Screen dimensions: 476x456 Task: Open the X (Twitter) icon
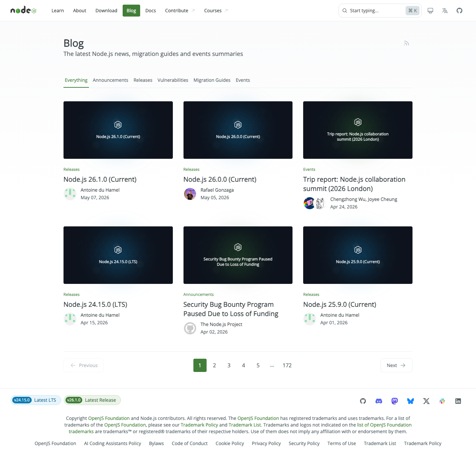click(426, 401)
